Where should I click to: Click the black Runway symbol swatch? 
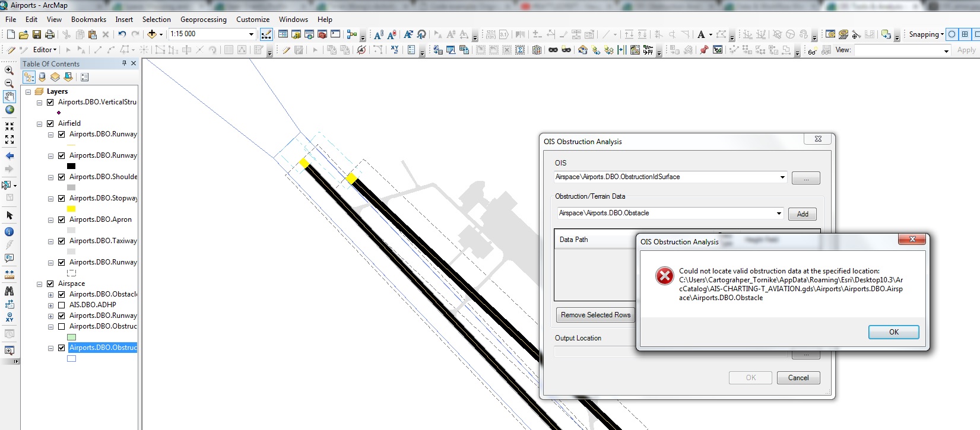tap(71, 166)
